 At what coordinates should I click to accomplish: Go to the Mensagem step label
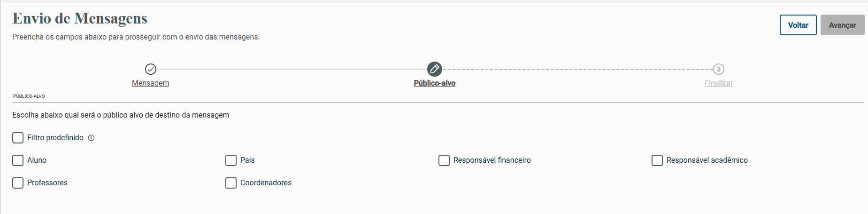(150, 83)
